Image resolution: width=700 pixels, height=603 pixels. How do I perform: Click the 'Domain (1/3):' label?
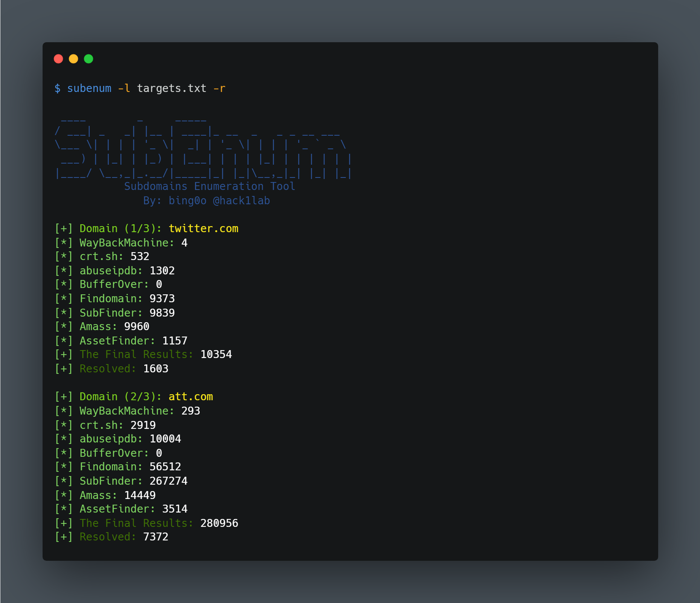[121, 228]
